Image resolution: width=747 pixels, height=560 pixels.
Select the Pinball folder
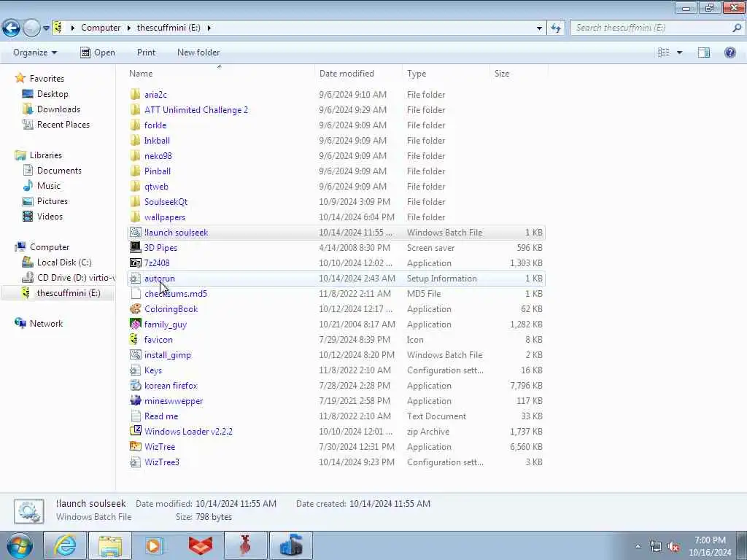point(158,171)
